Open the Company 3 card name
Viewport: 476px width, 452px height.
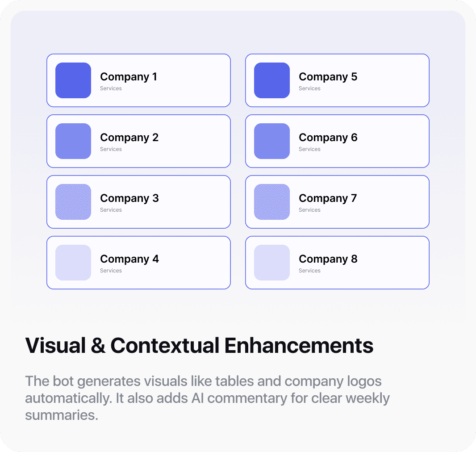129,198
